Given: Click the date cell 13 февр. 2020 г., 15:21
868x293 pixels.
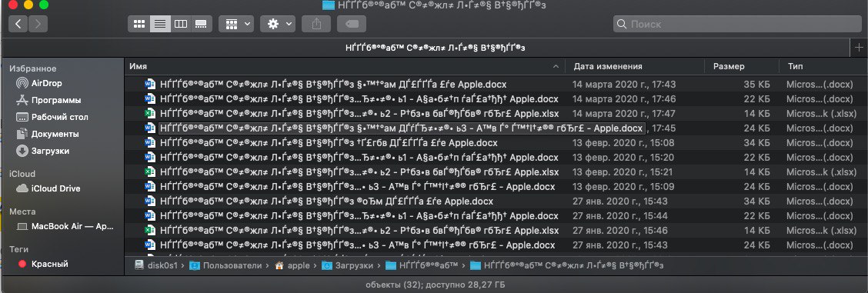Looking at the screenshot, I should pyautogui.click(x=623, y=172).
